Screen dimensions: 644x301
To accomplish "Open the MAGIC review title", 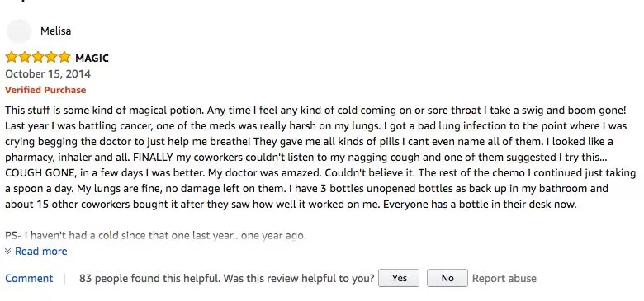I will pos(92,59).
